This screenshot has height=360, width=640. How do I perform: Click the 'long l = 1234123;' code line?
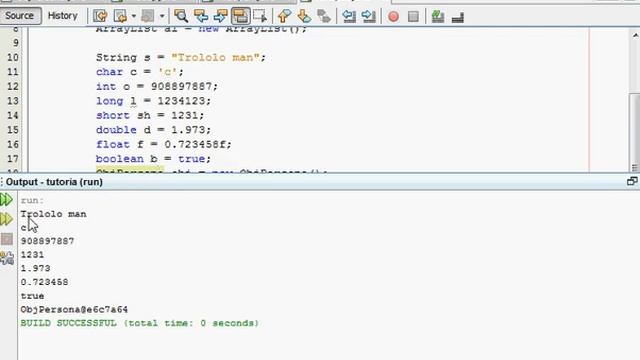coord(153,101)
